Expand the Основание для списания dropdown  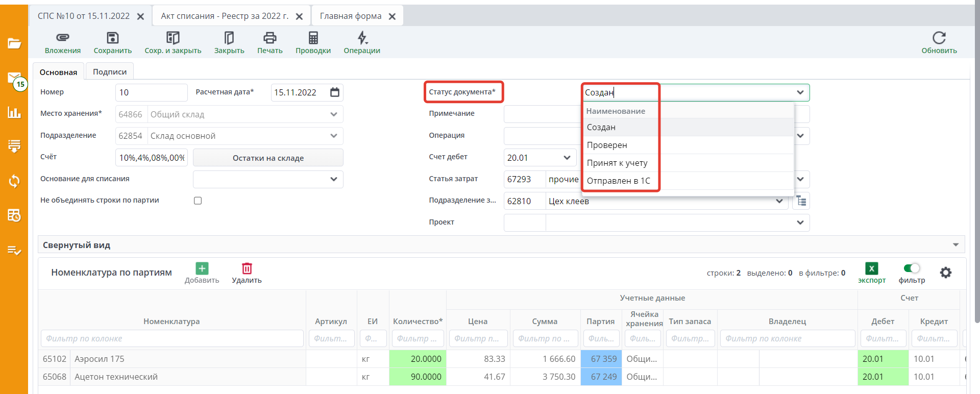(x=333, y=179)
